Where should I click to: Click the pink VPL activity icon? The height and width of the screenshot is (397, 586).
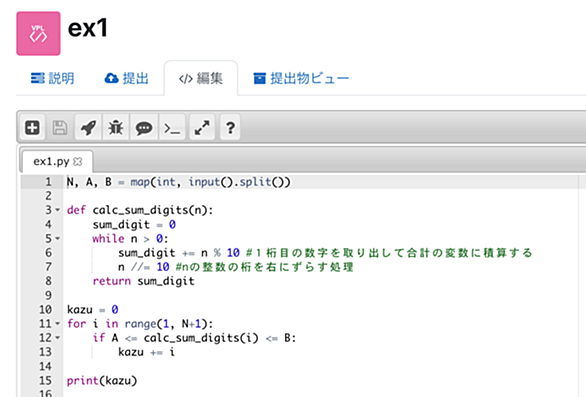click(x=38, y=34)
